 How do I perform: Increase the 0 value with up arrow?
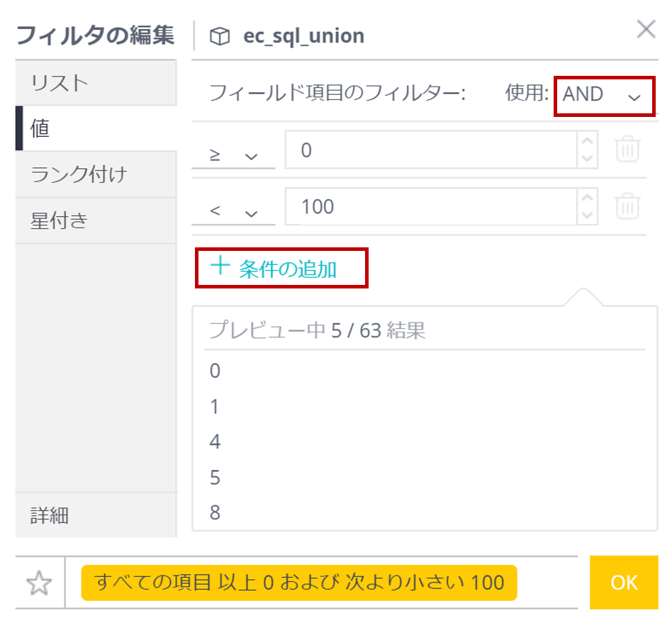coord(587,141)
